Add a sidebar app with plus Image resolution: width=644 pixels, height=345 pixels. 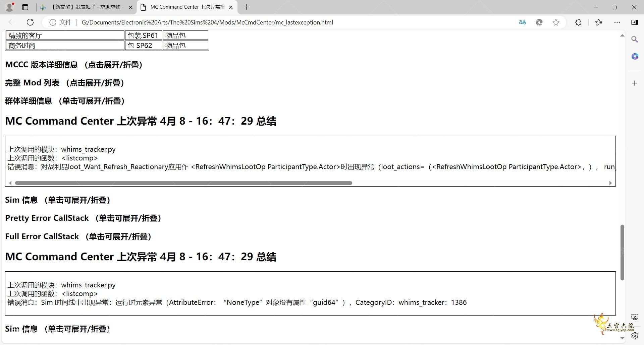coord(635,83)
